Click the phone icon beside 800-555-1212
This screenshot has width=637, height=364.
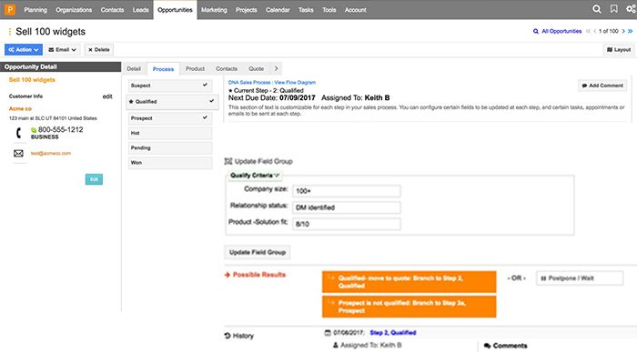point(18,133)
